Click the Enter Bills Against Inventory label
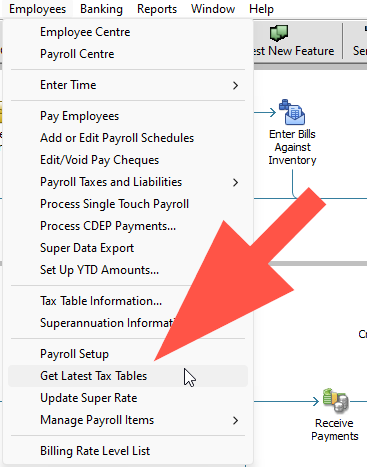This screenshot has width=367, height=467. pyautogui.click(x=292, y=147)
